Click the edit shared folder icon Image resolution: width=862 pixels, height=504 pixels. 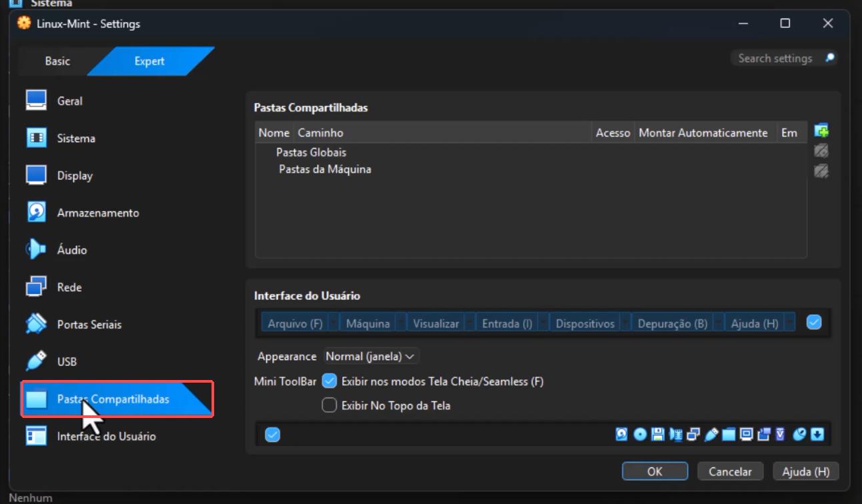tap(821, 151)
